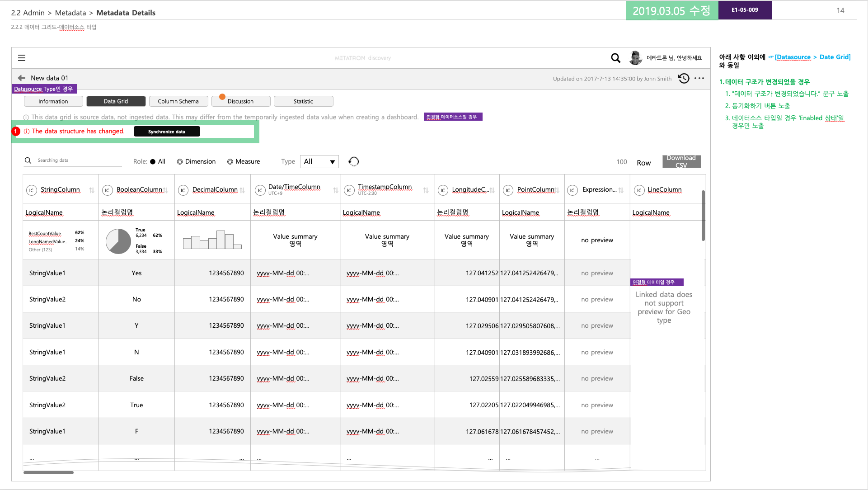Click the Synchronize data button

(167, 131)
